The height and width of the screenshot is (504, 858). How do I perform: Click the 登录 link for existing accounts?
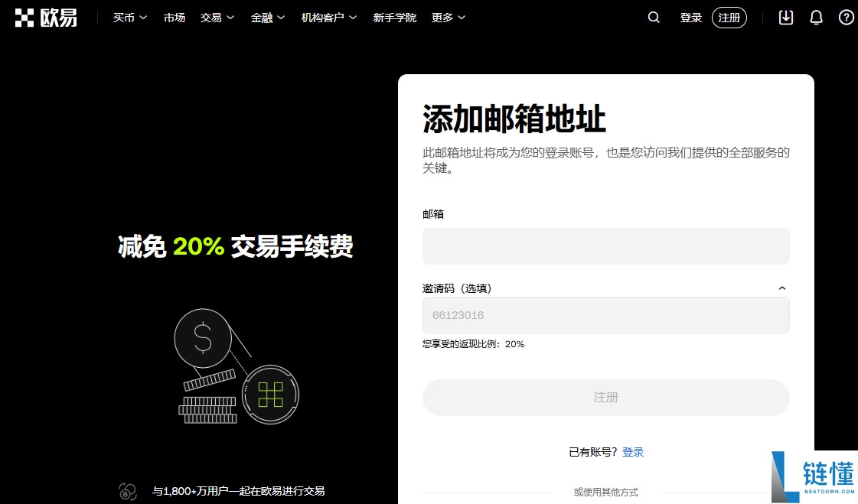click(633, 452)
